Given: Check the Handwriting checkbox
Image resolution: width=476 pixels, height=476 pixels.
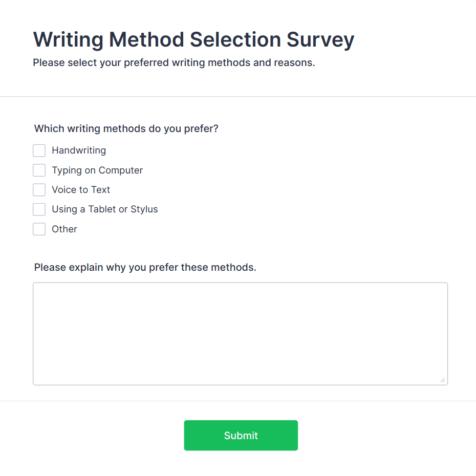Looking at the screenshot, I should coord(39,150).
